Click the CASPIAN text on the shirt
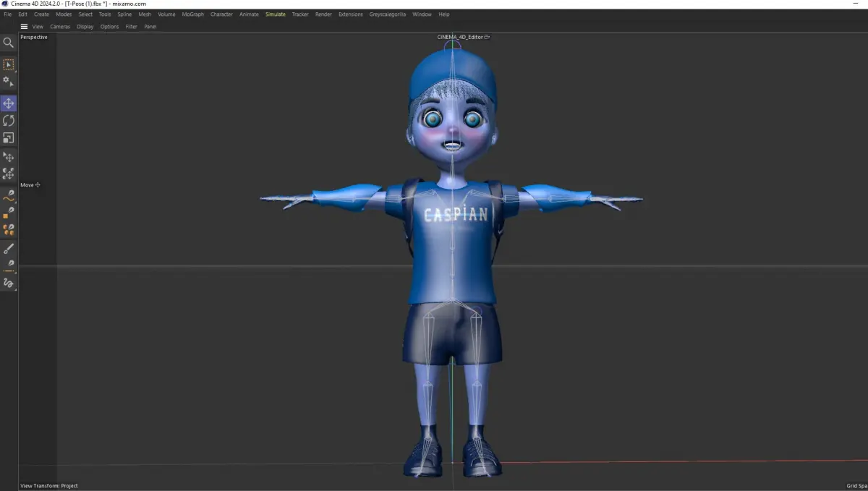 click(455, 215)
